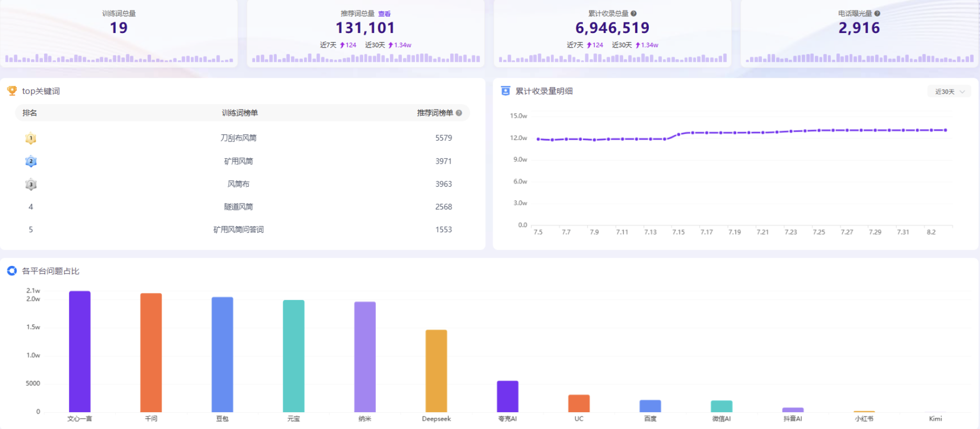Select the keyword 矿用风筒
The width and height of the screenshot is (980, 429).
coord(238,161)
